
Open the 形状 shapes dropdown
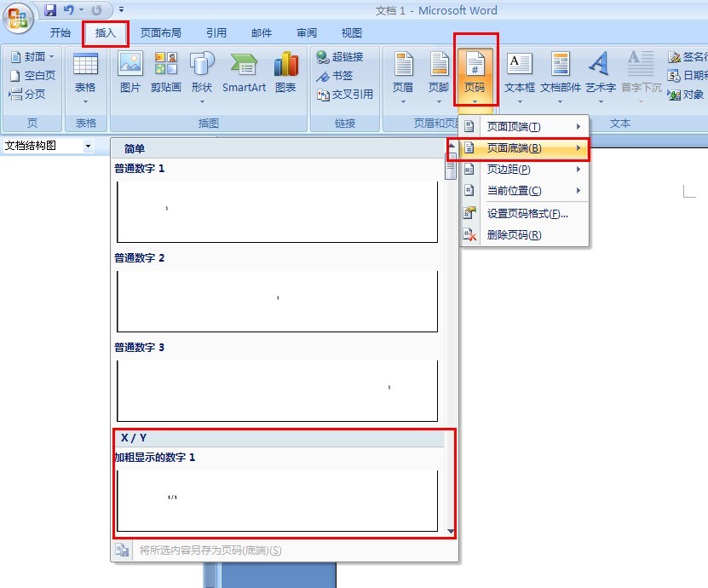[202, 75]
